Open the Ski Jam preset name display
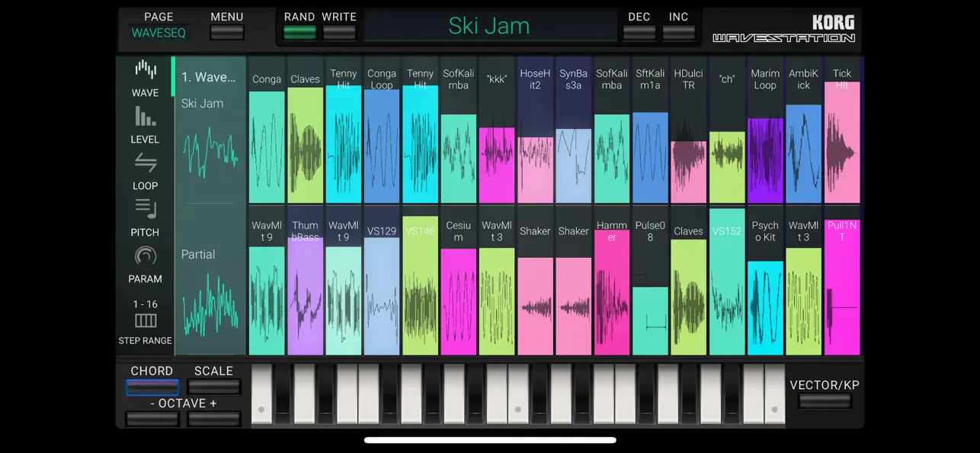The height and width of the screenshot is (453, 980). (x=489, y=26)
